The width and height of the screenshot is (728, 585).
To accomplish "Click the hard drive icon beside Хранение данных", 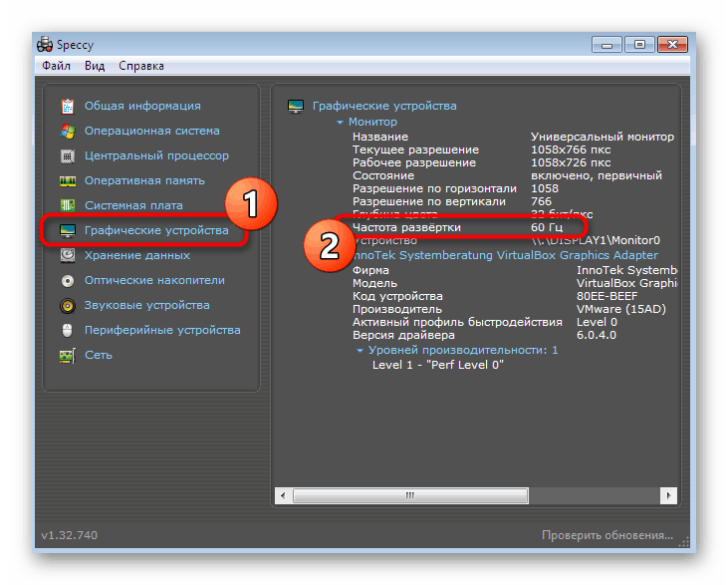I will (x=68, y=255).
